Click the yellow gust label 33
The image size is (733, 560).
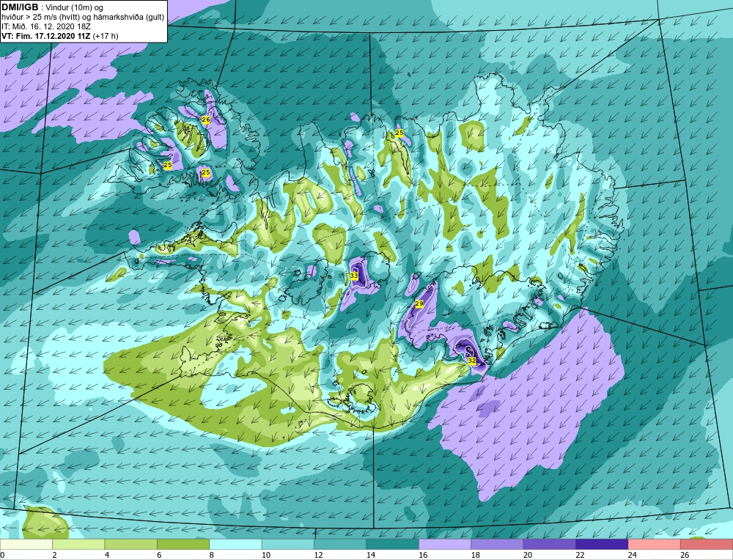point(354,276)
